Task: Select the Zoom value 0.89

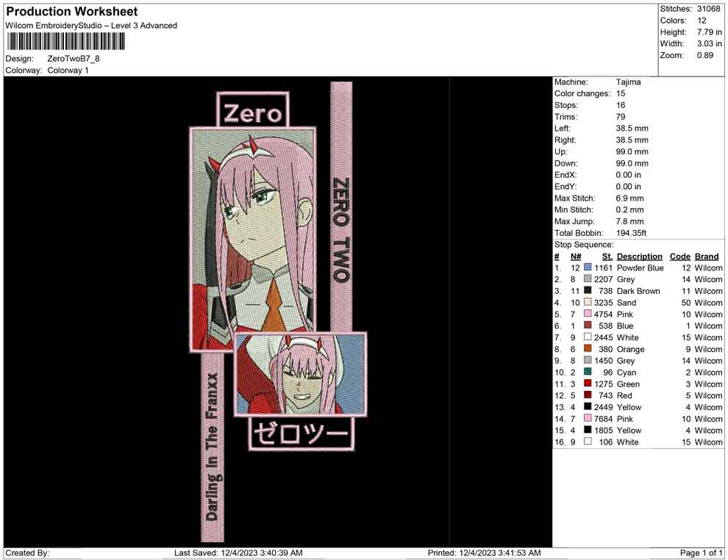Action: click(704, 55)
